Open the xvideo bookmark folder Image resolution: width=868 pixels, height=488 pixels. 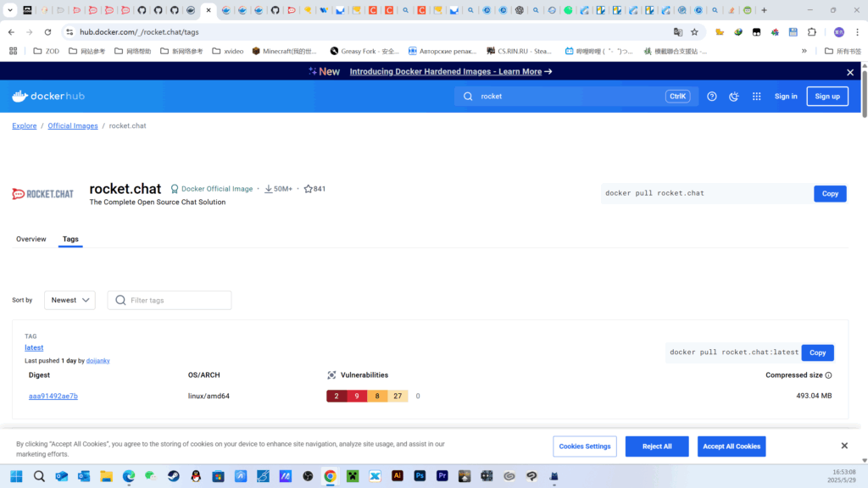[x=228, y=51]
